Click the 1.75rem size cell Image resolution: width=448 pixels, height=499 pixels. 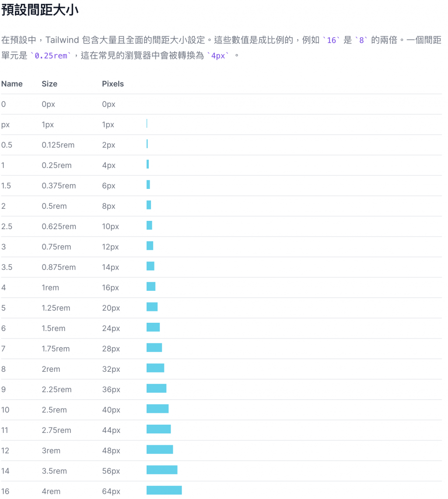coord(56,349)
